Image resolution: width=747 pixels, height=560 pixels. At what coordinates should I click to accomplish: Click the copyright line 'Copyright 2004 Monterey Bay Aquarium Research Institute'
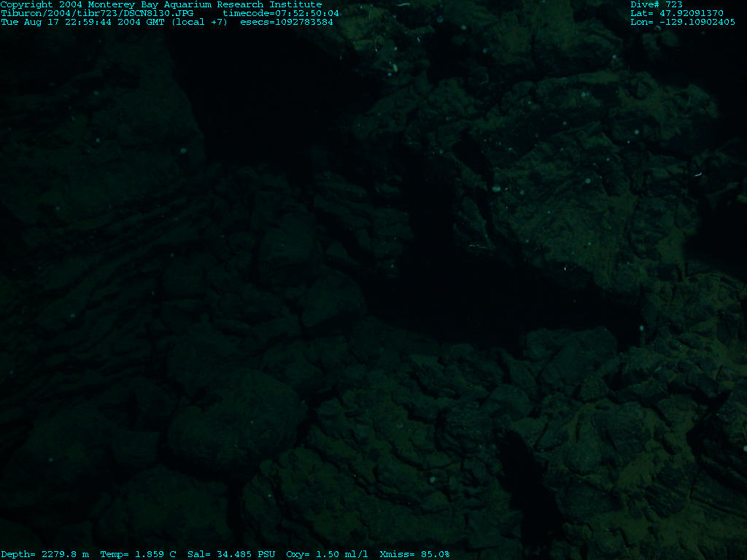[161, 5]
